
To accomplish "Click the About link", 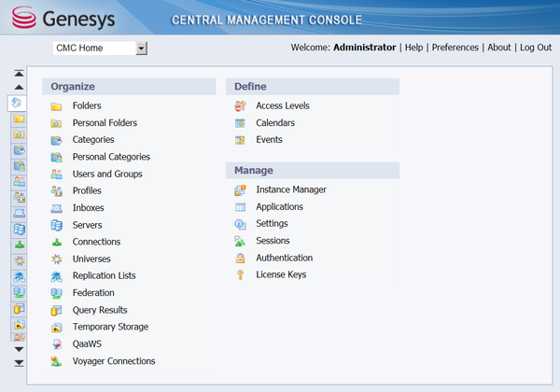I will (499, 48).
